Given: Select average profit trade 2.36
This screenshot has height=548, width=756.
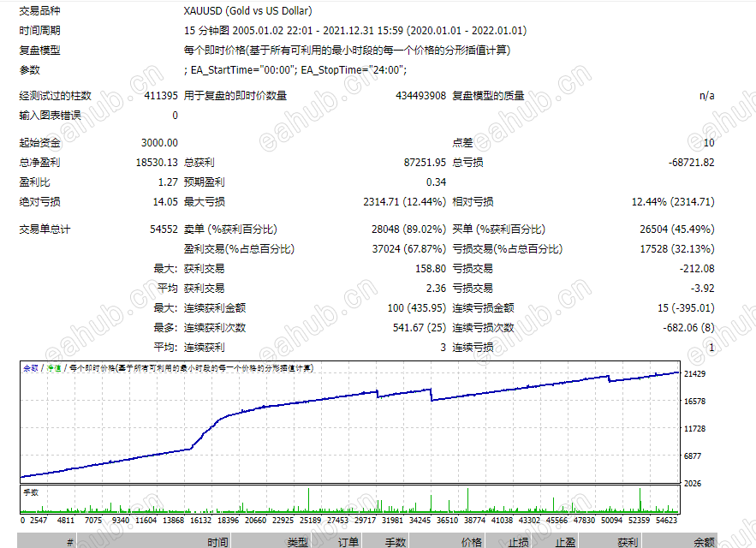Looking at the screenshot, I should coord(437,289).
